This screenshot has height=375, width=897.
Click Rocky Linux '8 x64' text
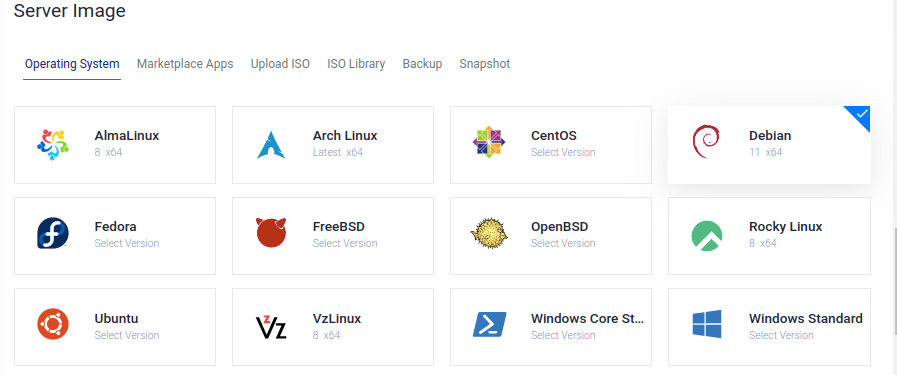pos(763,244)
